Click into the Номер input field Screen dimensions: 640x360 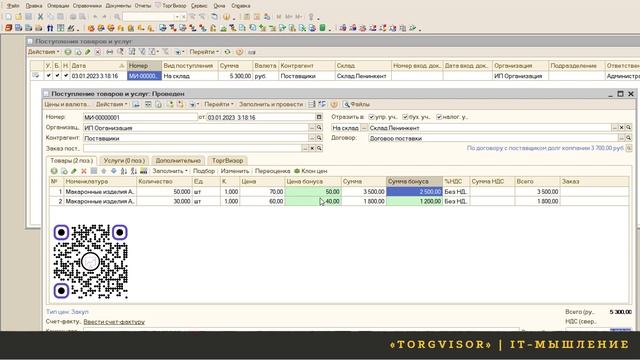coord(140,117)
